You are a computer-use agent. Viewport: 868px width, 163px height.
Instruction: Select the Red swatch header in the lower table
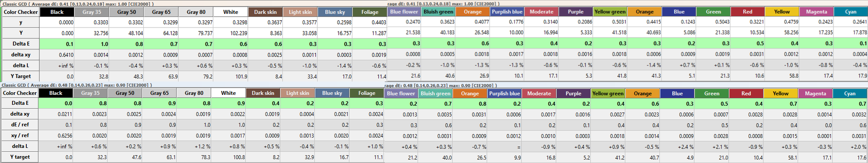coord(746,94)
